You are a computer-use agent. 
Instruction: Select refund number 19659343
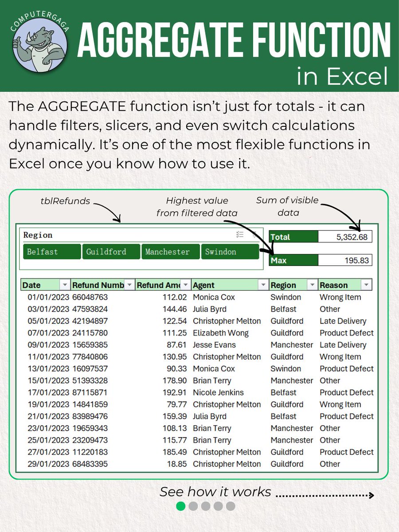pyautogui.click(x=90, y=429)
